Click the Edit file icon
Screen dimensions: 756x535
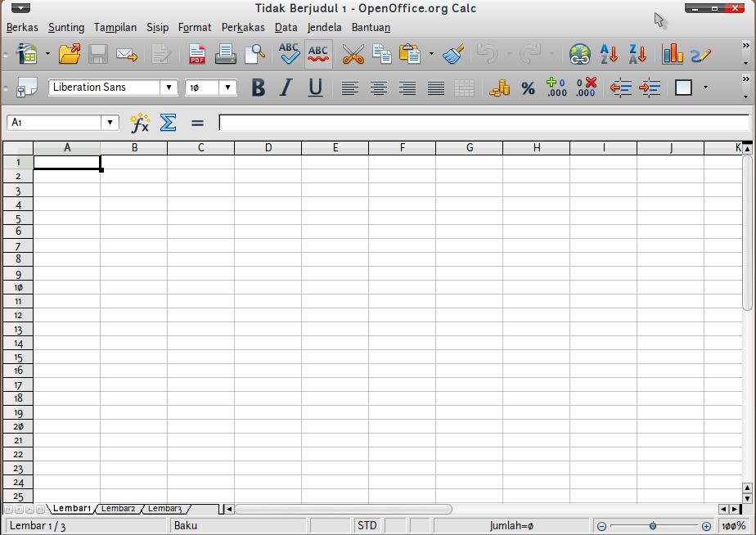161,55
